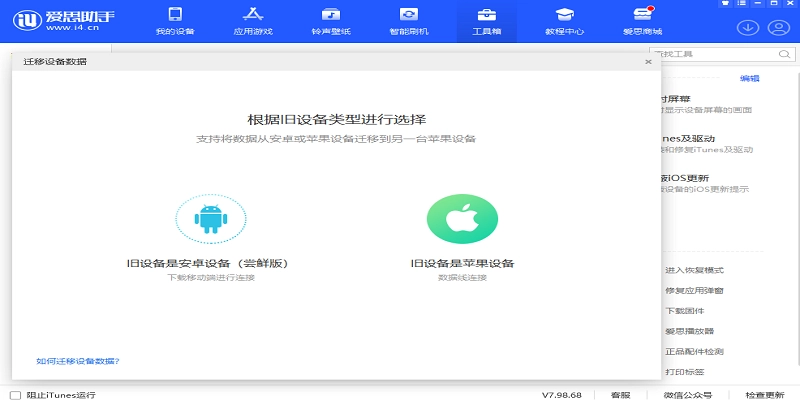800x400 pixels.
Task: Close the 迁移设备数据 dialog
Action: [x=648, y=62]
